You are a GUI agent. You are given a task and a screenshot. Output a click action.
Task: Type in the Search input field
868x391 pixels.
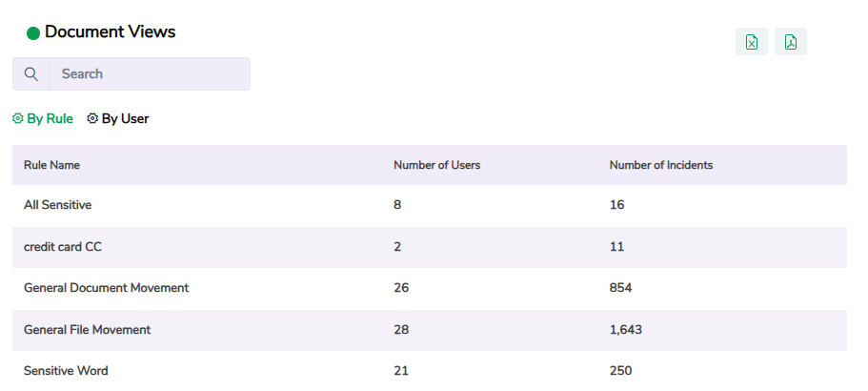(150, 74)
